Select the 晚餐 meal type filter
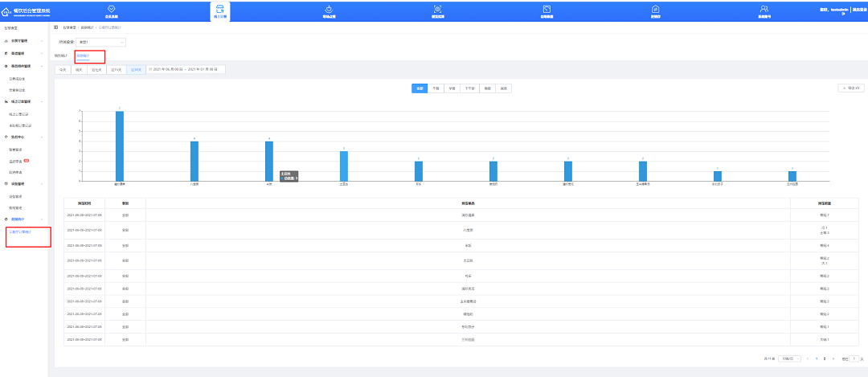Screen dimensions: 868x377 coord(486,88)
